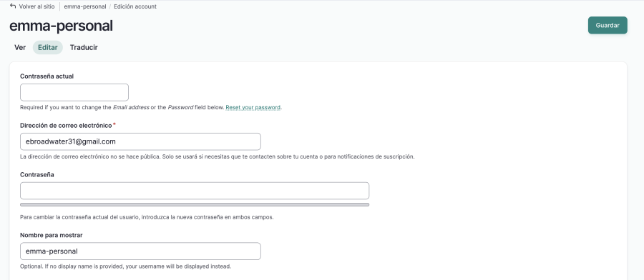
Task: Go to emma-personal in the breadcrumb
Action: point(85,6)
